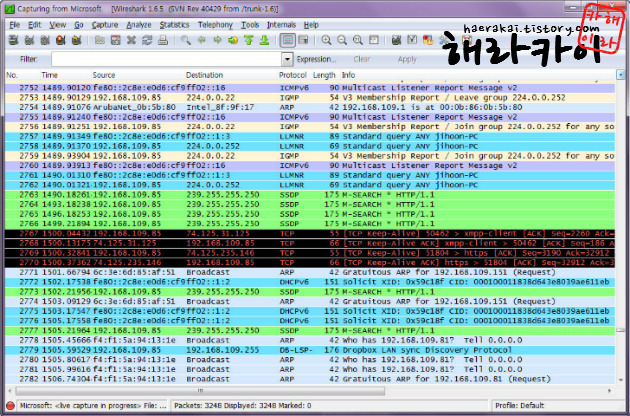The height and width of the screenshot is (416, 630).
Task: Expand the display filter history dropdown
Action: point(287,59)
